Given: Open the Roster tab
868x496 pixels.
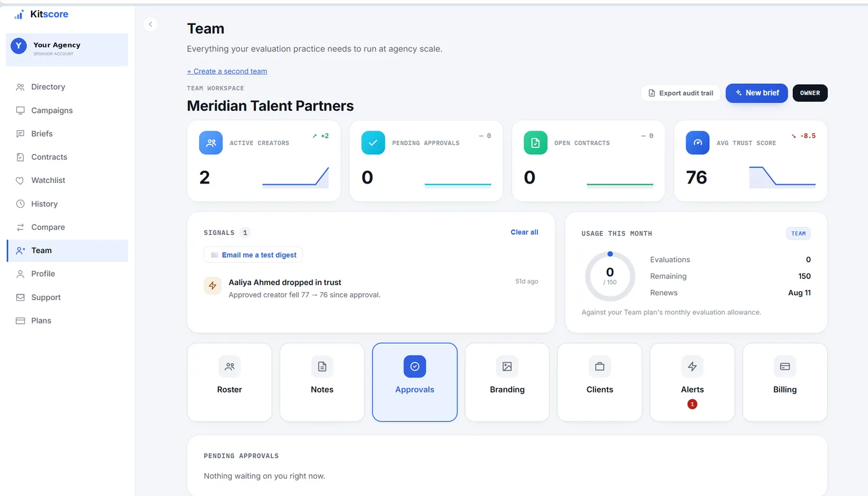Looking at the screenshot, I should [229, 382].
